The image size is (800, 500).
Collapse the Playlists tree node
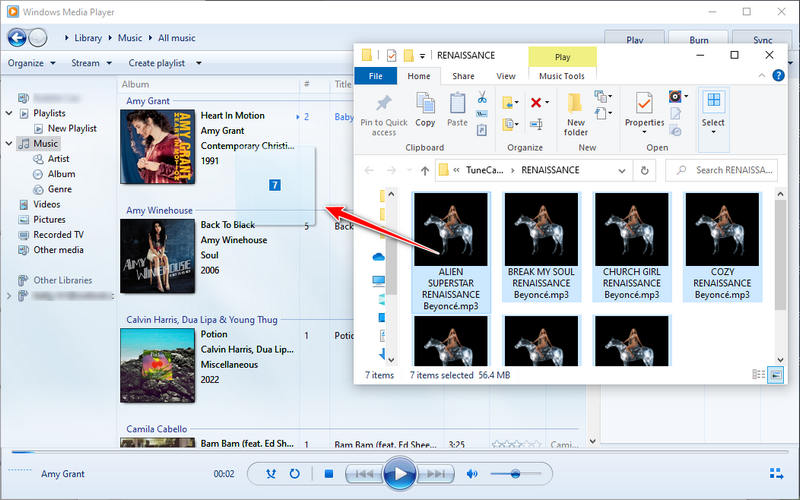point(9,114)
